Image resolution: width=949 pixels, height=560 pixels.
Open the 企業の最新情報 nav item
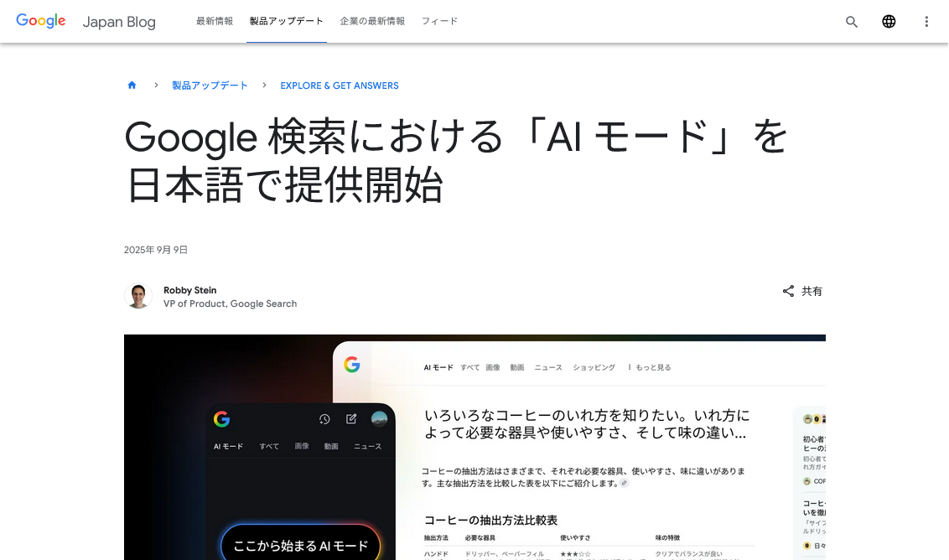point(372,21)
